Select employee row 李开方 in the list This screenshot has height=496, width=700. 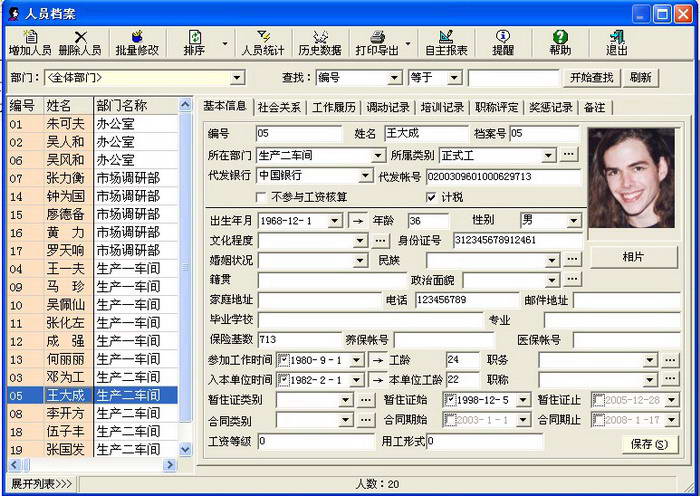(92, 413)
